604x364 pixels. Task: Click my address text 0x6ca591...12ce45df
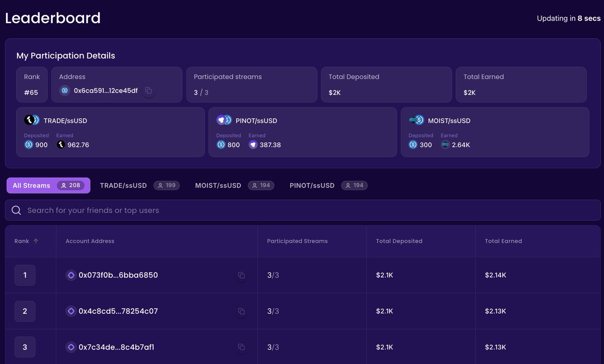[x=106, y=91]
